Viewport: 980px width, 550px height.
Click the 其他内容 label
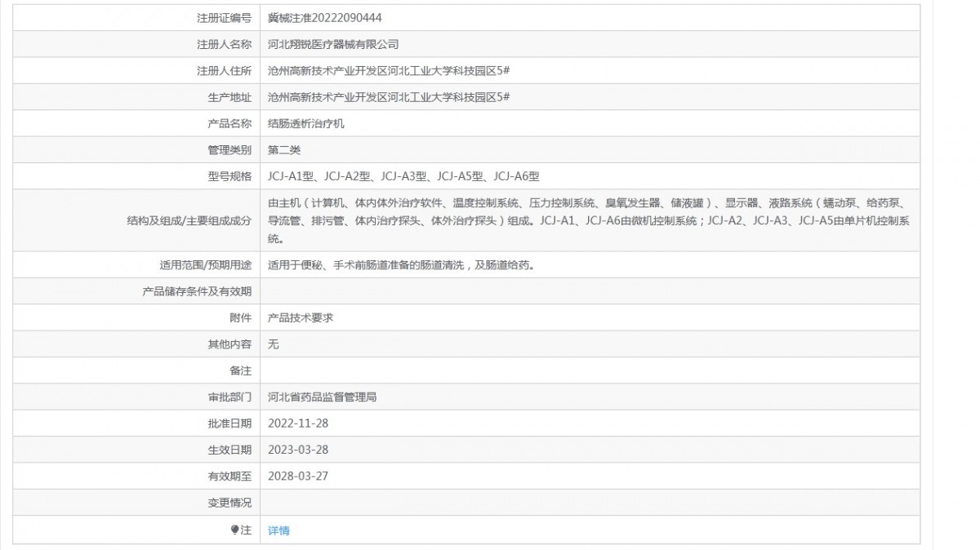[229, 344]
